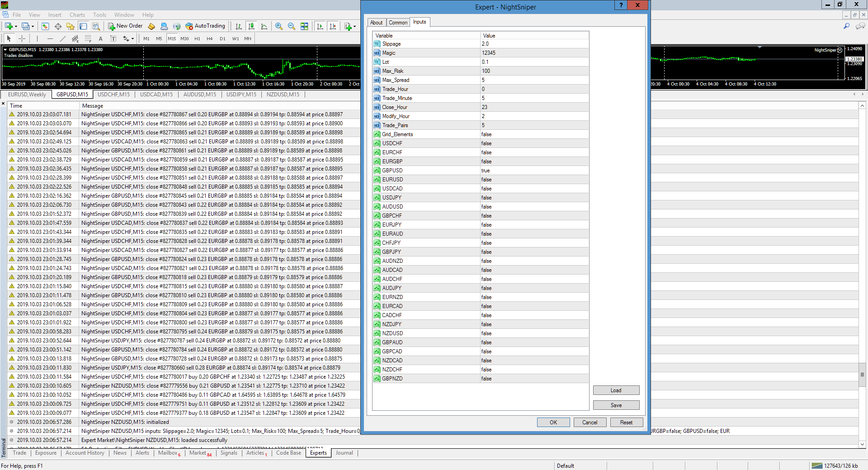Reset the Expert inputs

coord(627,423)
